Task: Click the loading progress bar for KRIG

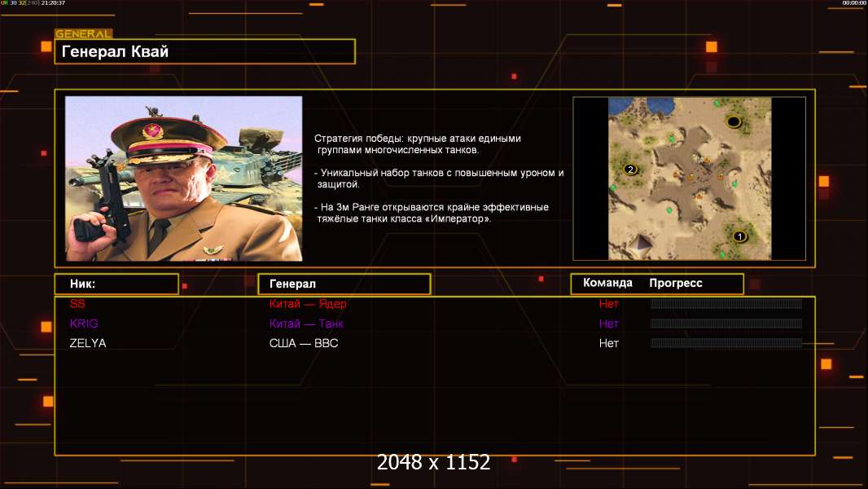Action: (x=726, y=324)
